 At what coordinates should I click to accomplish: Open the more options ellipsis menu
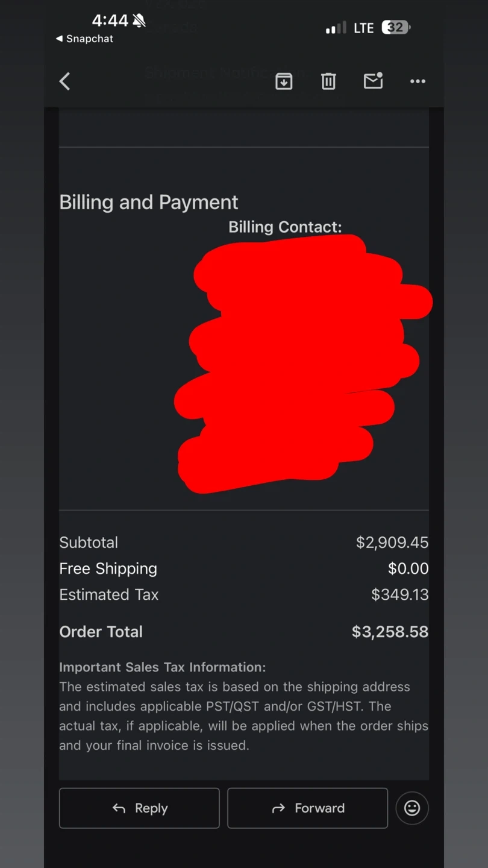(418, 81)
